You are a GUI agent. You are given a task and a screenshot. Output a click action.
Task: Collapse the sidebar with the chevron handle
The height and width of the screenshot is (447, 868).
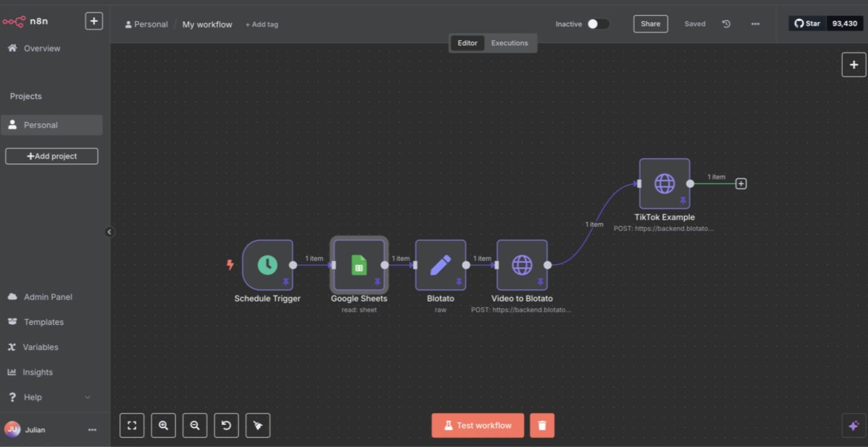tap(109, 232)
